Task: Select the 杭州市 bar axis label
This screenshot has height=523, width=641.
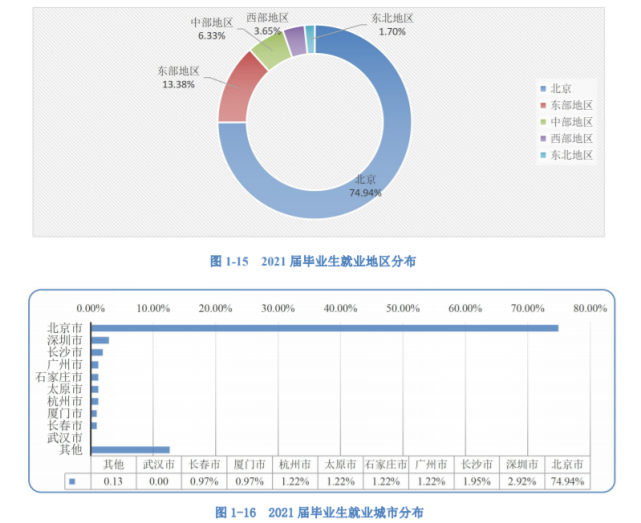Action: click(65, 401)
